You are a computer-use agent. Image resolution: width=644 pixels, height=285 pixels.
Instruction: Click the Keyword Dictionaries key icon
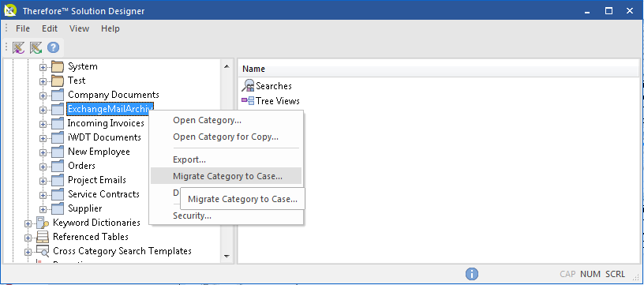click(43, 223)
